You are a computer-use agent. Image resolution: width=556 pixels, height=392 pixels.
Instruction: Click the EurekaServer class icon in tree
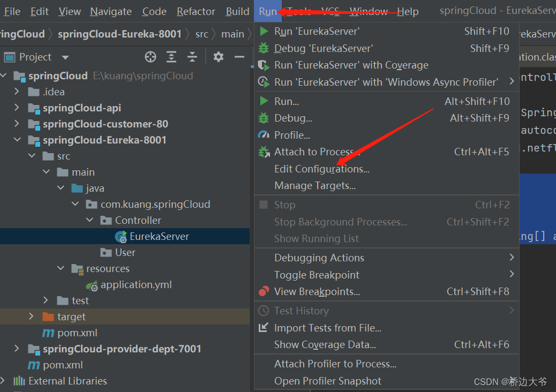pos(121,236)
